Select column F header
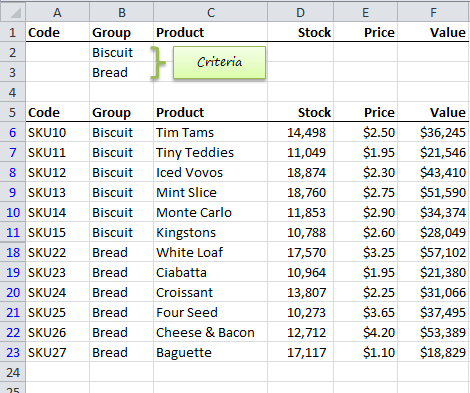The image size is (470, 393). [x=433, y=12]
